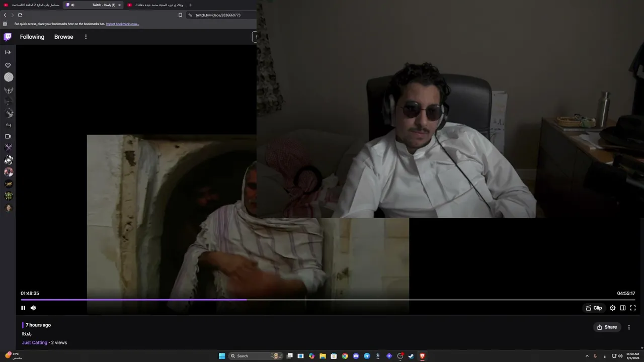The width and height of the screenshot is (644, 362).
Task: Open the Just Catting category link
Action: pyautogui.click(x=35, y=342)
